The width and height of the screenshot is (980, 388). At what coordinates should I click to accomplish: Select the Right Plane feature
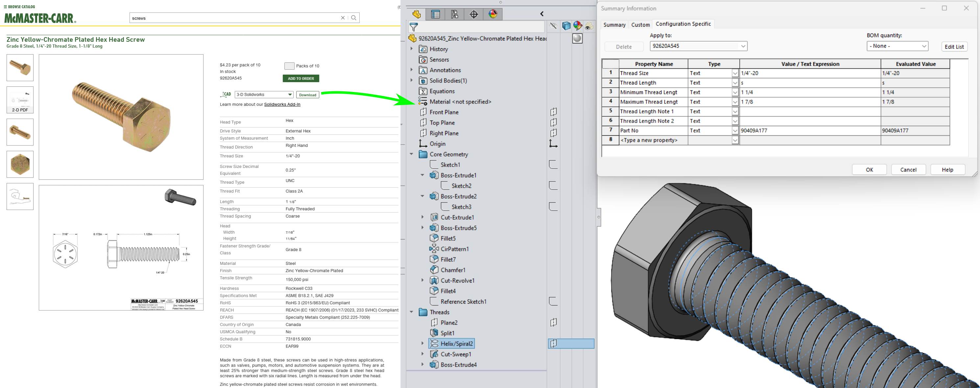pyautogui.click(x=443, y=133)
